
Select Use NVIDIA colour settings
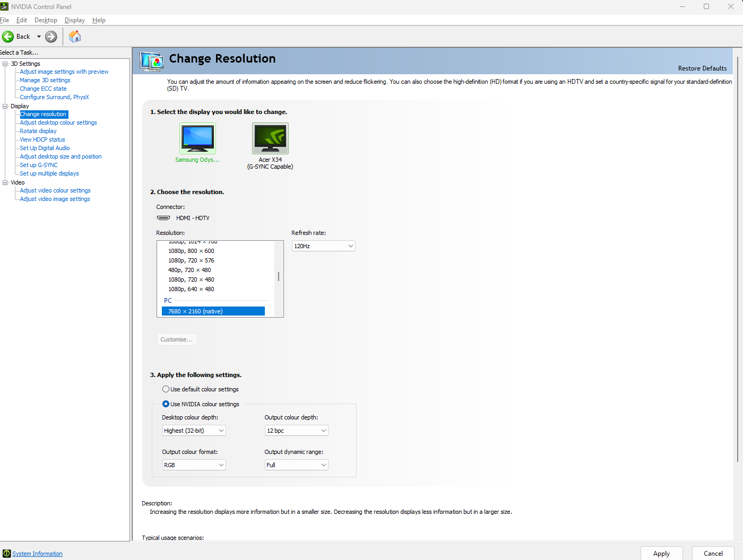pyautogui.click(x=166, y=404)
